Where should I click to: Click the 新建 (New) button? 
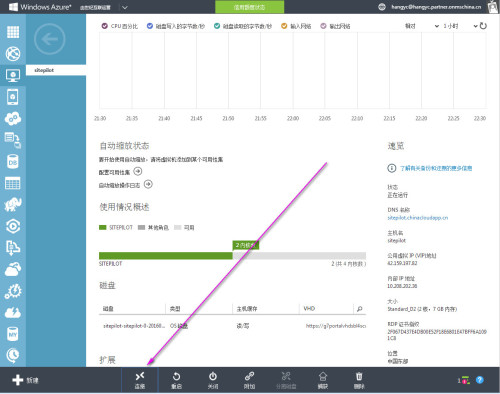coord(25,380)
